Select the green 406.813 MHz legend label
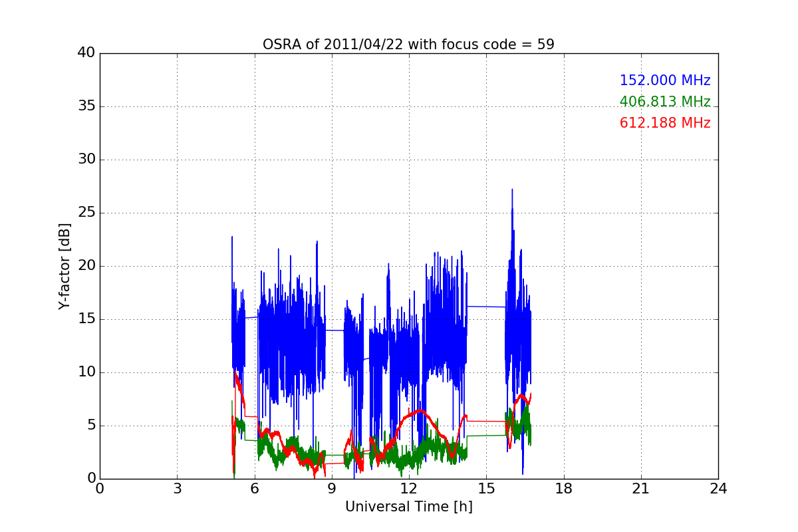 coord(665,102)
